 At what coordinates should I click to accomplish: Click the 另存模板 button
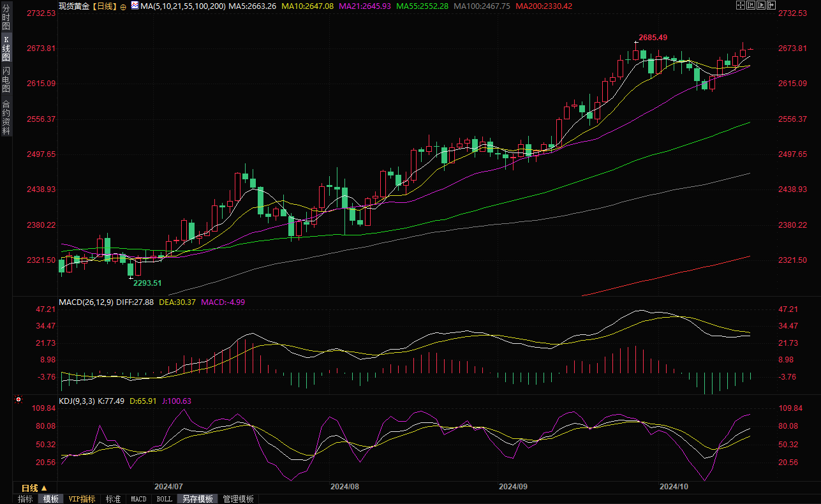pyautogui.click(x=197, y=499)
